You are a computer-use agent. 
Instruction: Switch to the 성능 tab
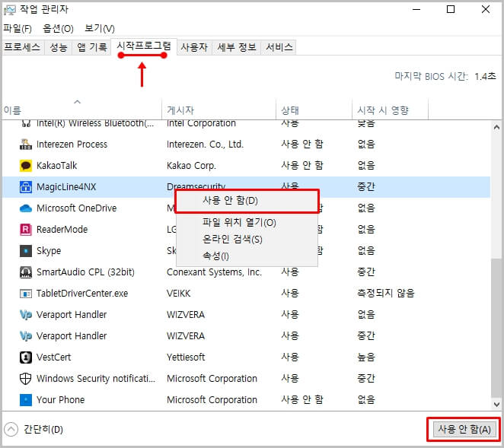pos(59,47)
